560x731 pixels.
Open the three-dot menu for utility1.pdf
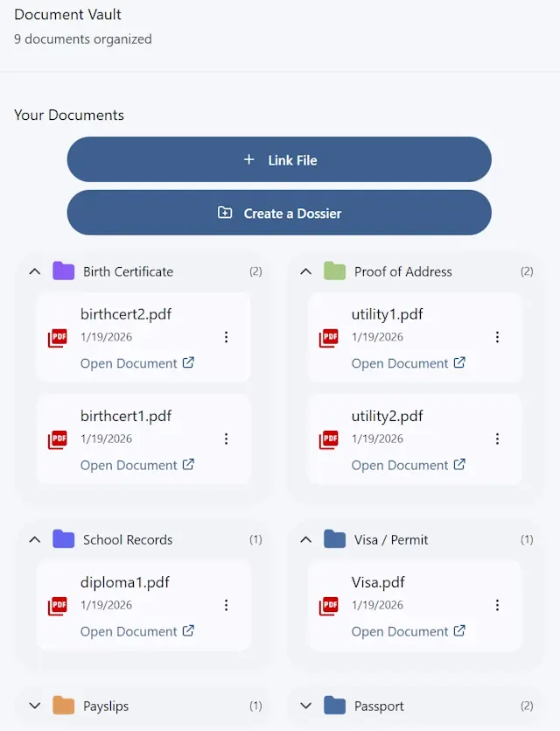[x=498, y=337]
